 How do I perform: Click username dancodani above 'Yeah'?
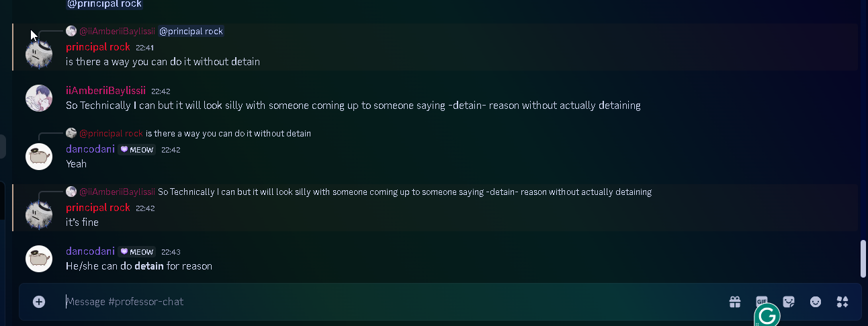(90, 149)
